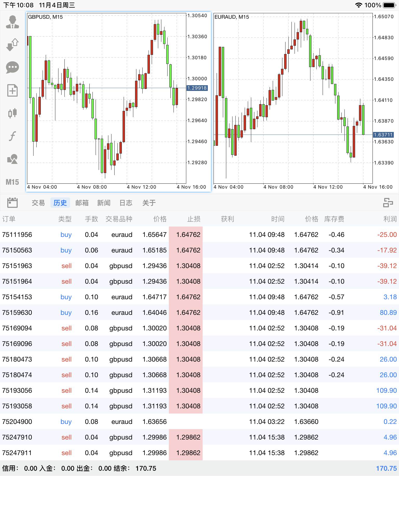Open the 日志 tab
This screenshot has width=399, height=532.
(x=126, y=203)
